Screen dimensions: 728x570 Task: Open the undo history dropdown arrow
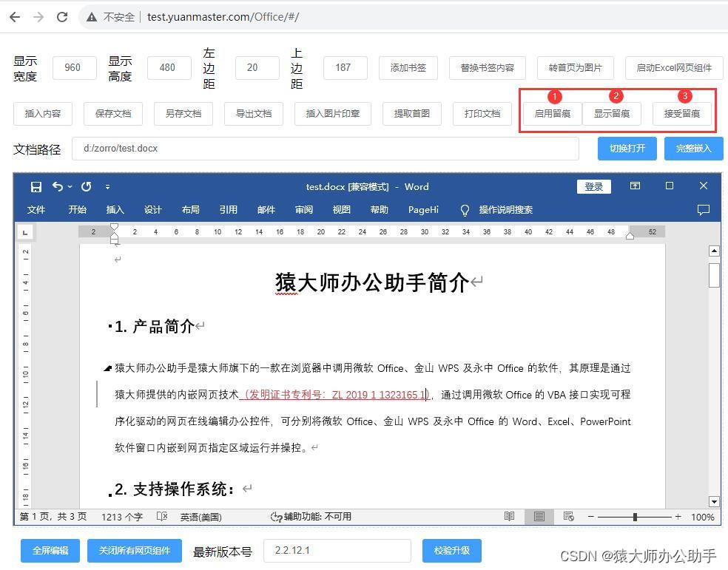(x=70, y=187)
